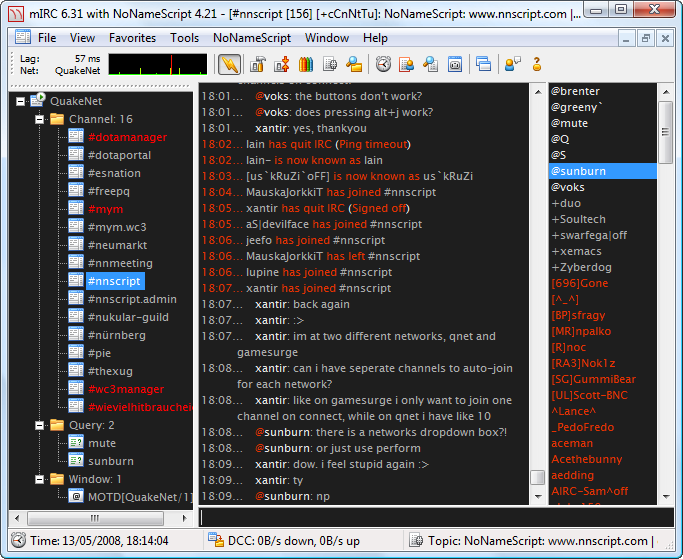Click the alarm clock toolbar icon
Screen dimensions: 683x559
pyautogui.click(x=383, y=64)
